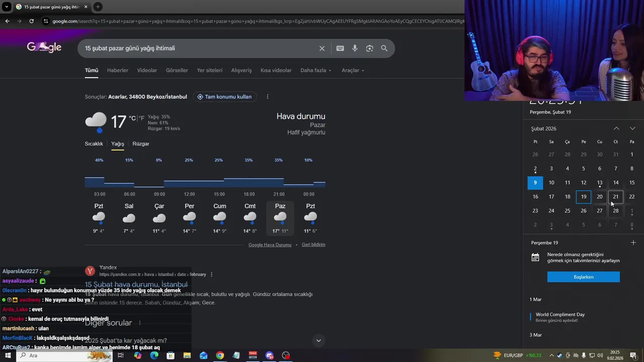Open Alışveriş search tab

click(242, 70)
